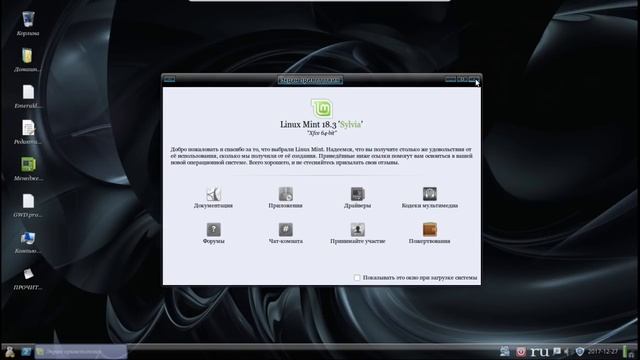Open the Чат-комната hash icon
The image size is (640, 360).
tap(285, 229)
